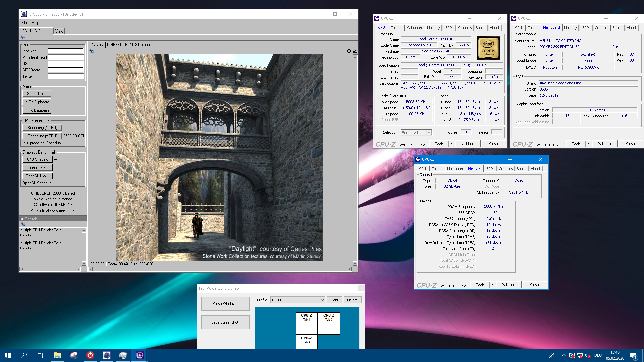Open the Tools dropdown arrow in the CPU-Z Mainboard window

pyautogui.click(x=588, y=144)
